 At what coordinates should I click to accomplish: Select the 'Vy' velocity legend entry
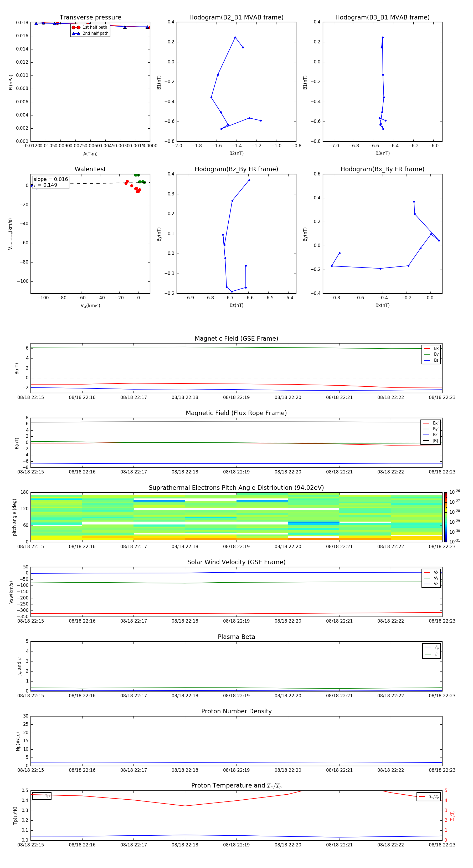click(x=431, y=578)
